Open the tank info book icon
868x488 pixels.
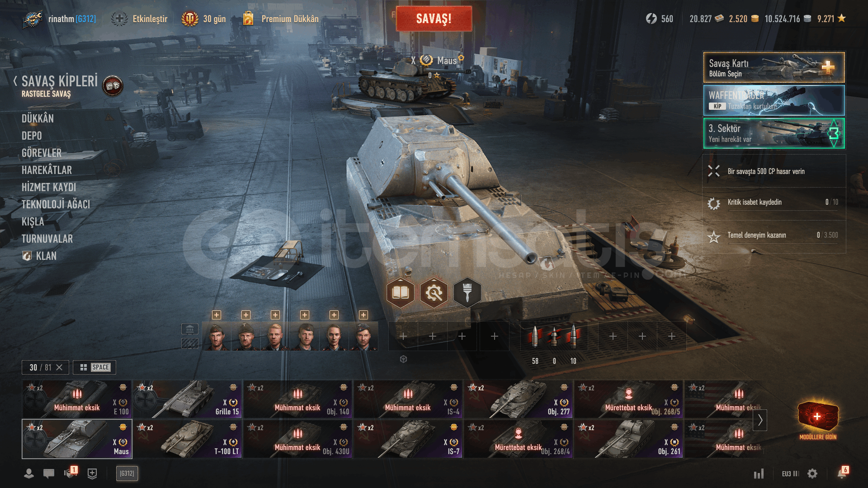click(400, 293)
